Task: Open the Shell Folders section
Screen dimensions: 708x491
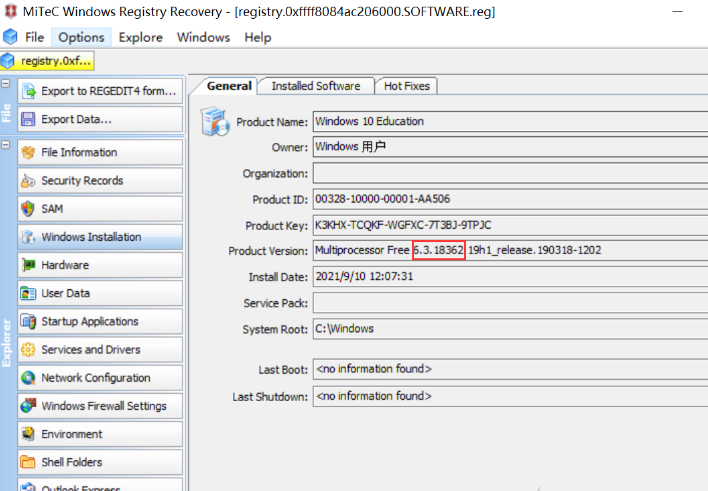Action: click(100, 462)
